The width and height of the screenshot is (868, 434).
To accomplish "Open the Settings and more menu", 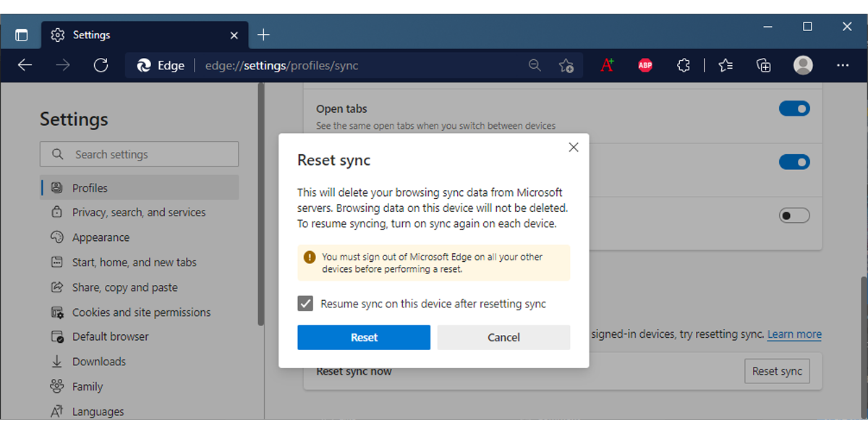I will pyautogui.click(x=842, y=66).
